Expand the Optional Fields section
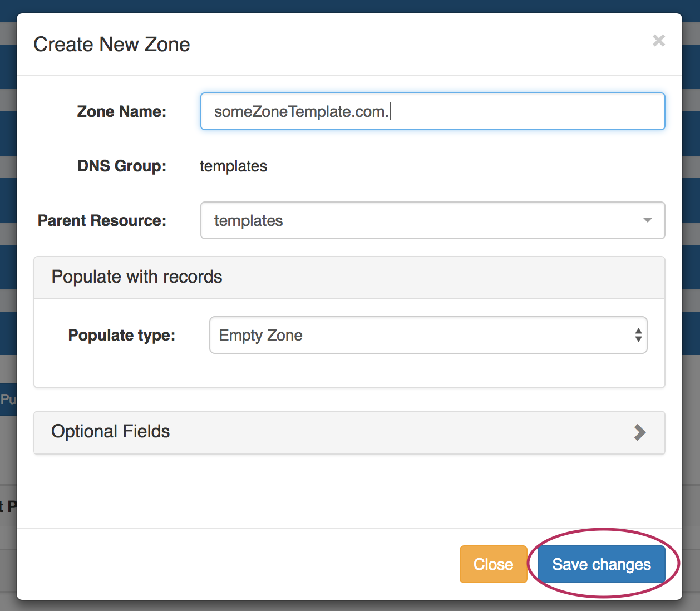 coord(349,432)
